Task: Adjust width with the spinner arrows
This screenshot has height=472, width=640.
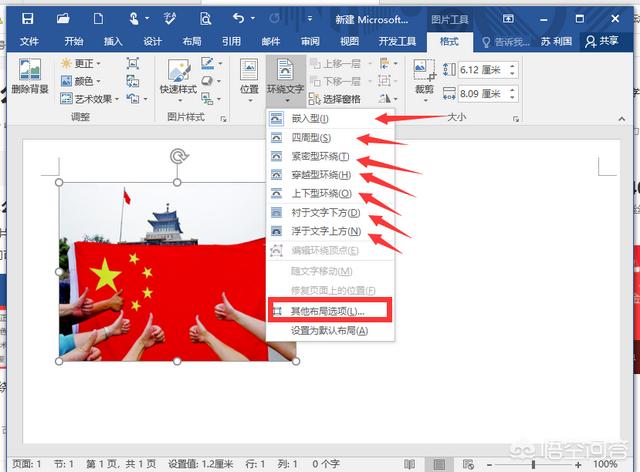Action: (x=513, y=94)
